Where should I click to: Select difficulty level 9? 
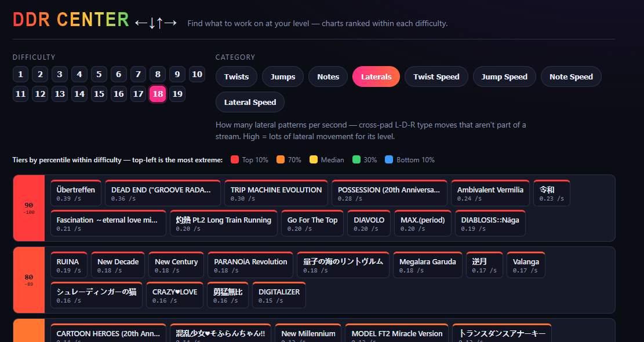tap(177, 74)
